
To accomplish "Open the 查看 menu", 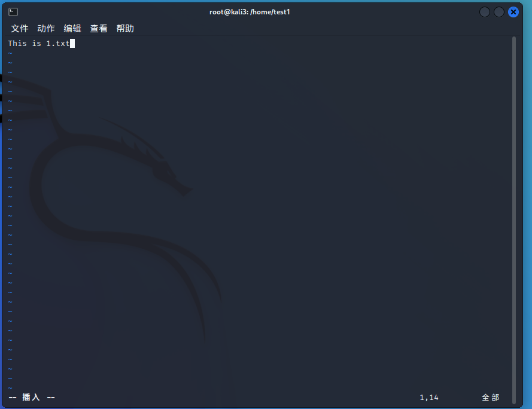I will [99, 29].
